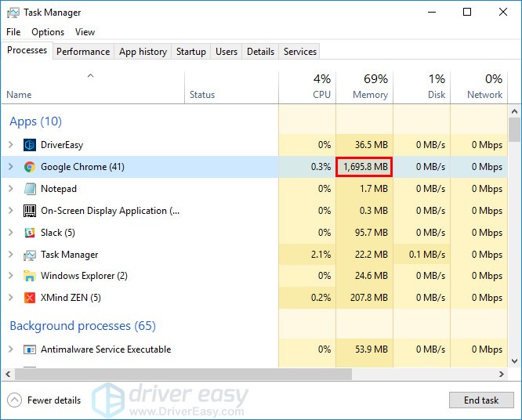The height and width of the screenshot is (420, 522).
Task: Open the File menu
Action: click(x=13, y=32)
